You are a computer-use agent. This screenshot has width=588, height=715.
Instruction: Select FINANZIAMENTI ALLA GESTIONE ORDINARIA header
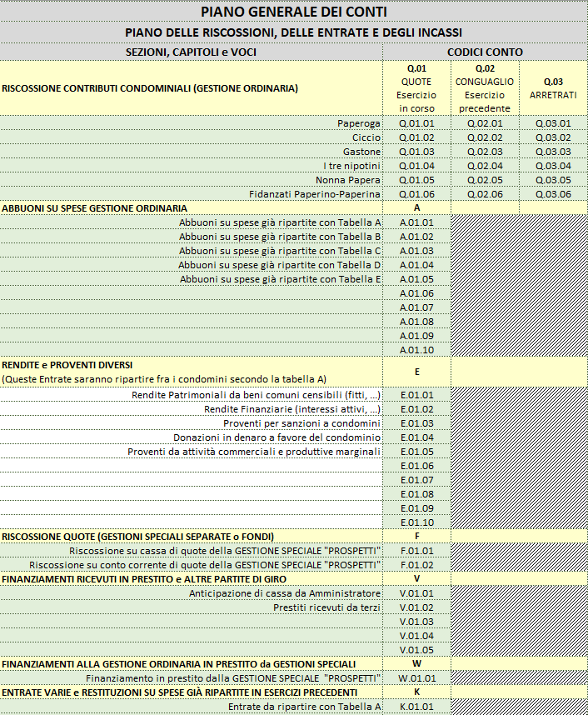pos(191,663)
